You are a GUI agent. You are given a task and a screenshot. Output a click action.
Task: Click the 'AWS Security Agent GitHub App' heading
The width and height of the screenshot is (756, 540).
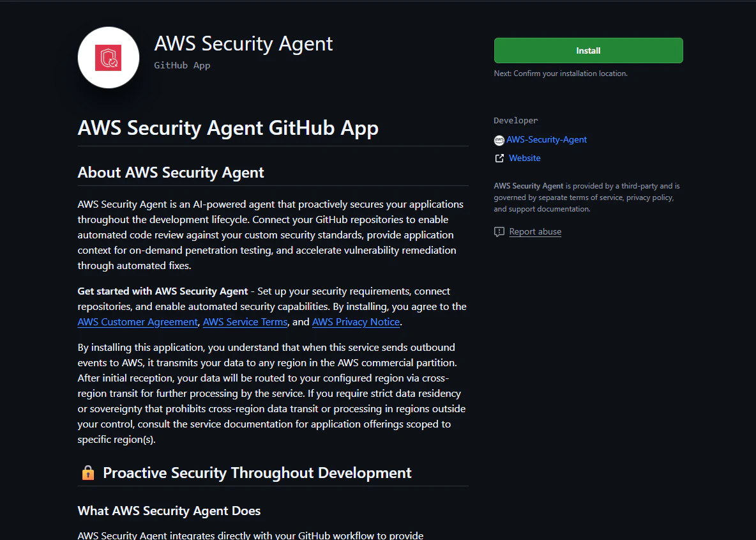(228, 128)
